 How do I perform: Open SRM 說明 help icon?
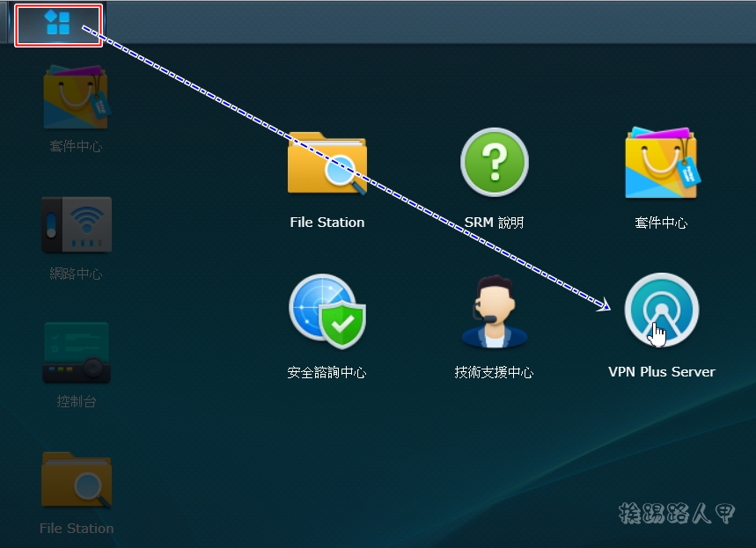pos(495,162)
